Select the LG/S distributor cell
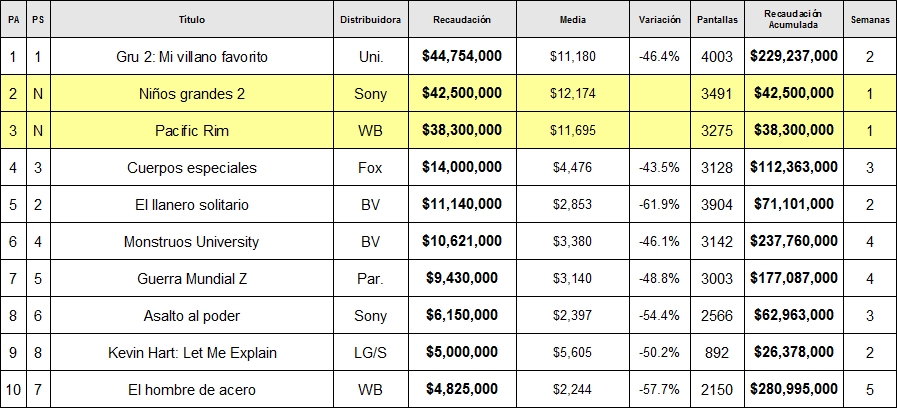 pos(370,353)
